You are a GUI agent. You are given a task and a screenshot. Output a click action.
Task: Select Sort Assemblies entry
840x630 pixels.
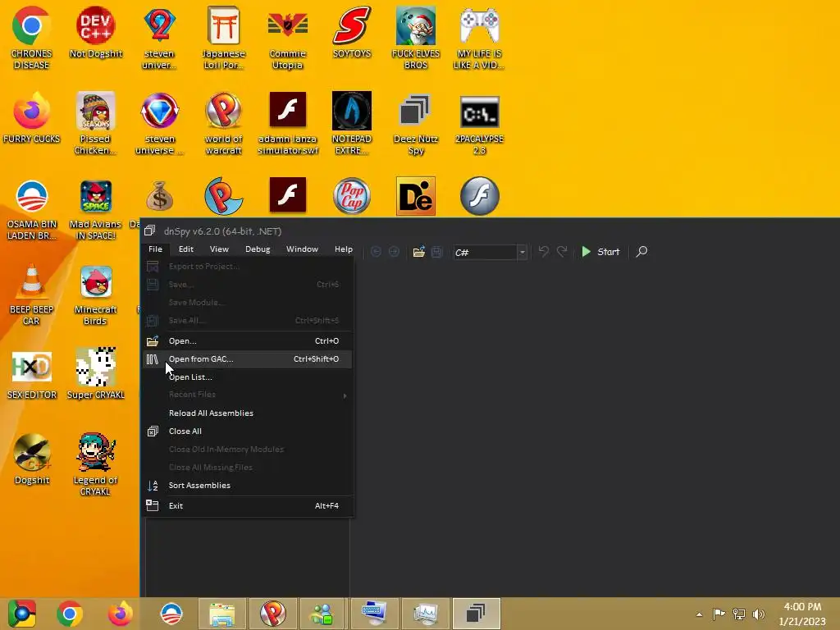[247, 486]
